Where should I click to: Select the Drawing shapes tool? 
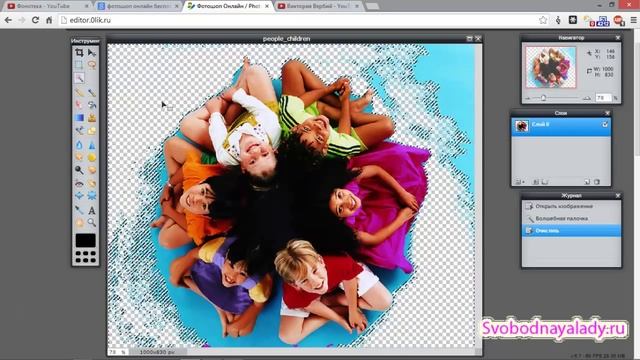click(x=92, y=131)
